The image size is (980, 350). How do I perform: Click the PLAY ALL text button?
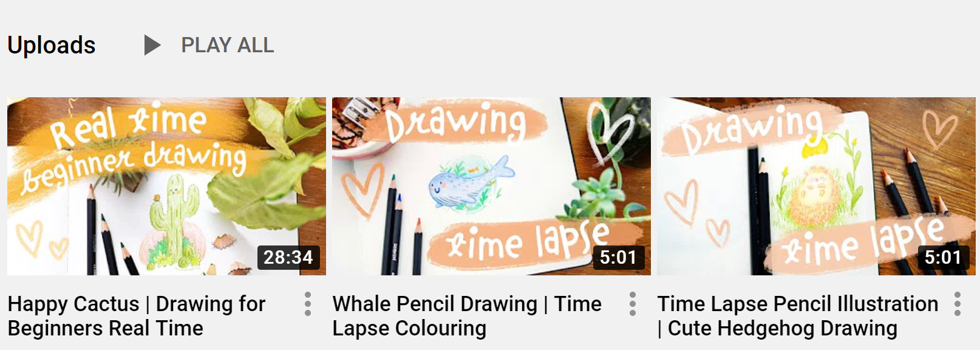228,45
